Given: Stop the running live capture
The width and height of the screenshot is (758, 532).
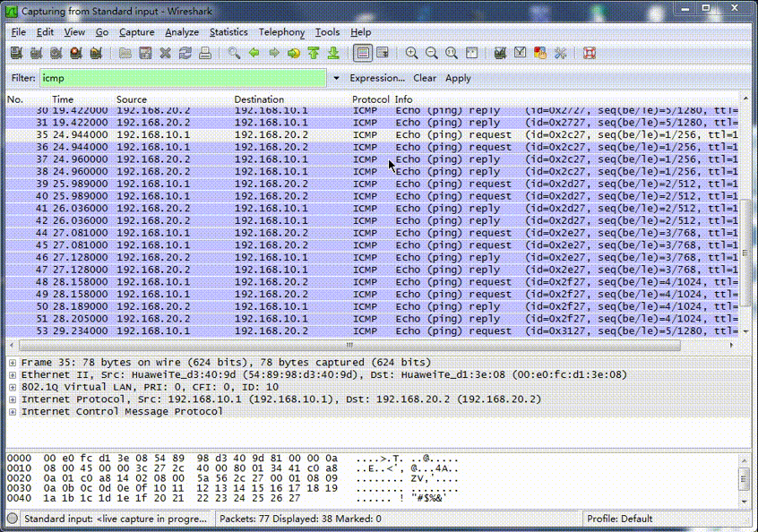Looking at the screenshot, I should tap(76, 53).
